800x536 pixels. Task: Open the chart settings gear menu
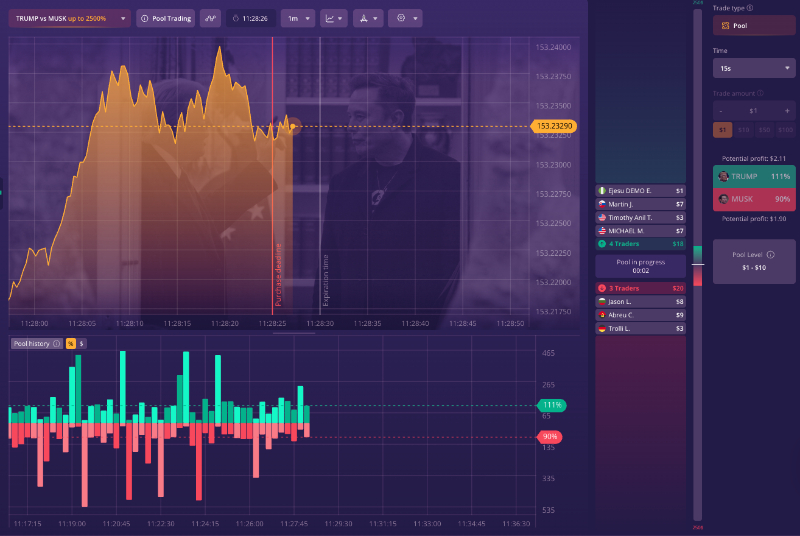[405, 18]
